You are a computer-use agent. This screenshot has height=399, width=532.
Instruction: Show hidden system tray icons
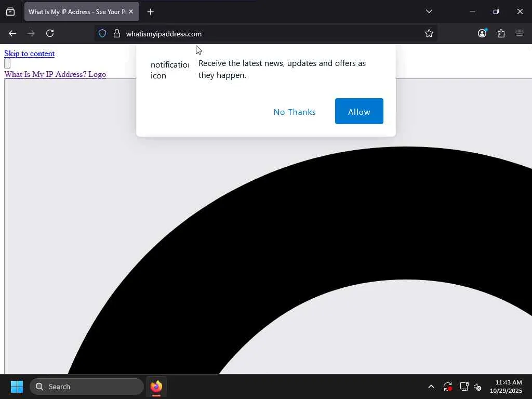tap(431, 387)
